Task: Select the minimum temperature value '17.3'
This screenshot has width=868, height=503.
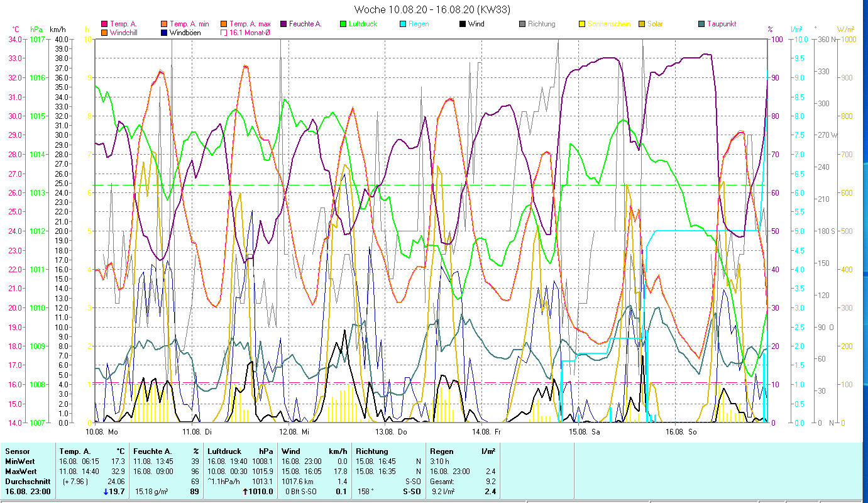Action: 119,462
